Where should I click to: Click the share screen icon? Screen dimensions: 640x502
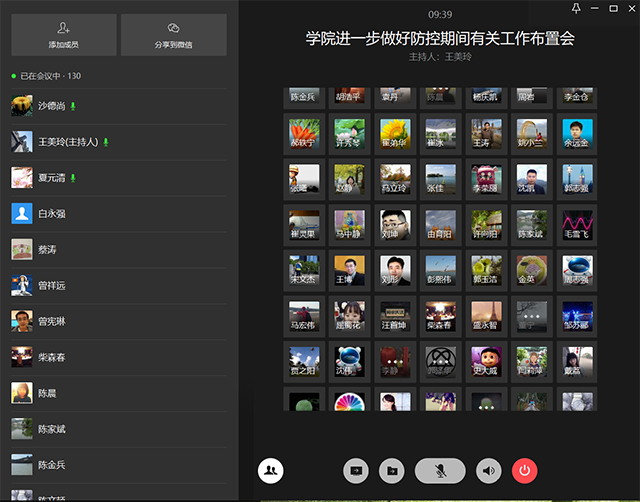[x=356, y=469]
